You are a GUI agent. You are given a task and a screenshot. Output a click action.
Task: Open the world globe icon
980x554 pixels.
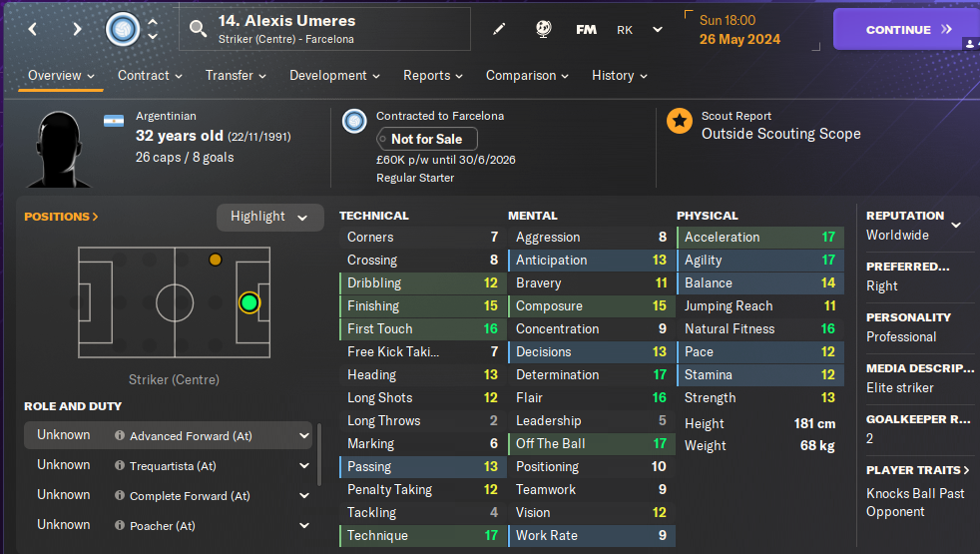point(544,29)
